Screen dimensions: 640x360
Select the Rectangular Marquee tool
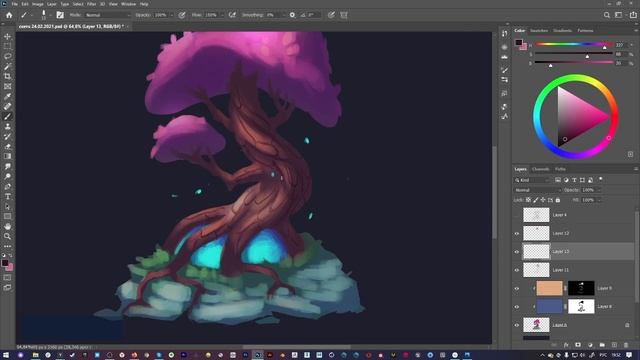pos(7,46)
